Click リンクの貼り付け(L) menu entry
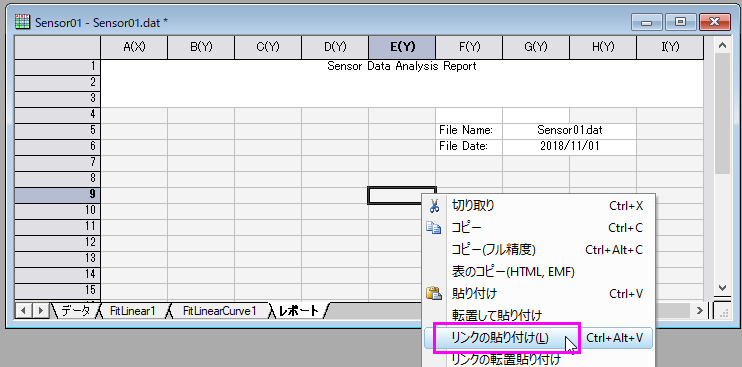The height and width of the screenshot is (367, 742). point(538,338)
